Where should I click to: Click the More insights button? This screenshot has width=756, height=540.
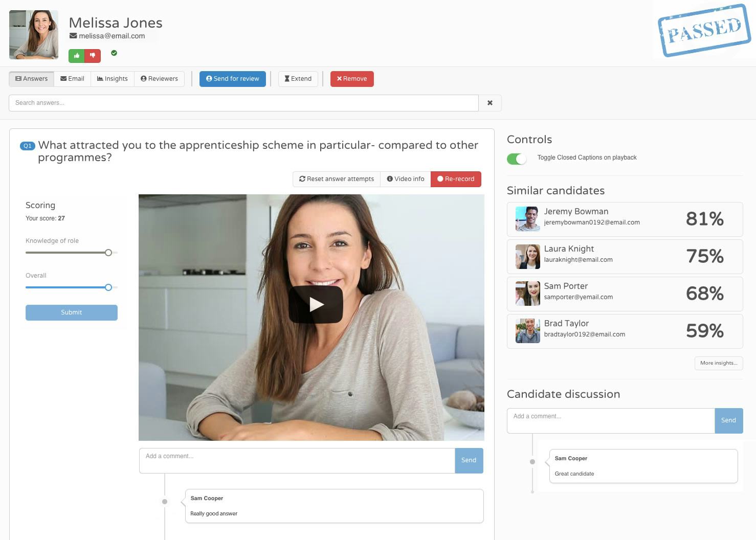point(718,363)
